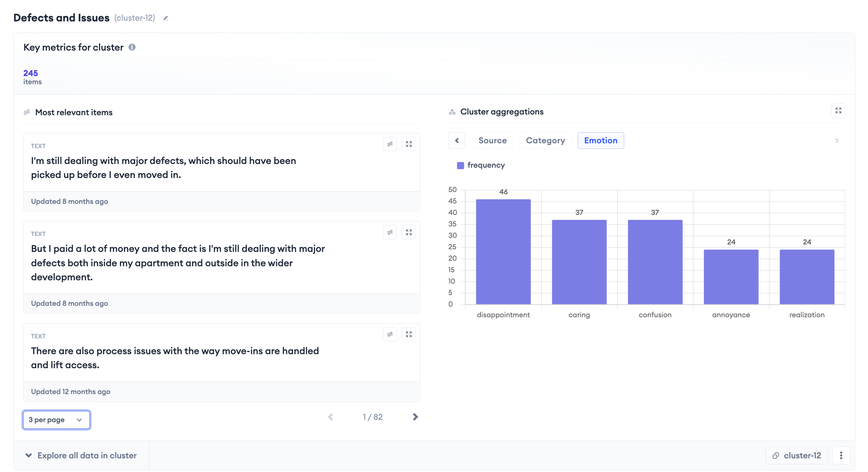Click the disappointment bar in chart
Viewport: 868px width, 472px height.
coord(503,252)
